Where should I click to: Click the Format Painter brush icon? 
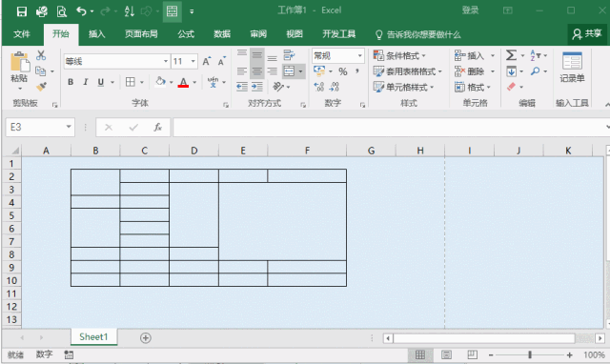pos(41,87)
